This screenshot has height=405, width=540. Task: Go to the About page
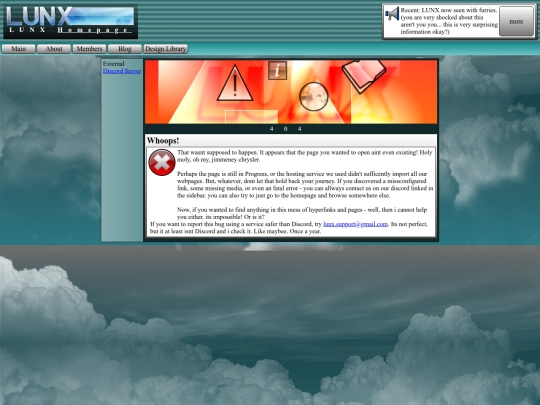pyautogui.click(x=54, y=49)
